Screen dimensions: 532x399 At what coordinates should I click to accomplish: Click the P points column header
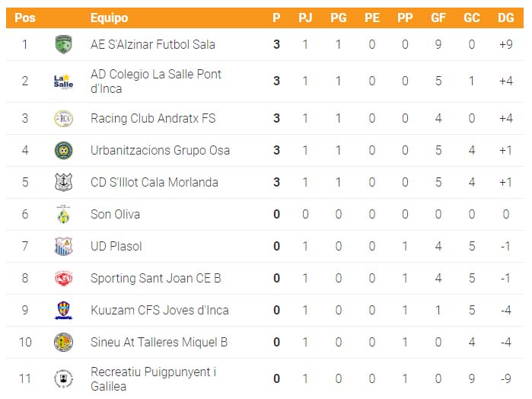coord(276,18)
